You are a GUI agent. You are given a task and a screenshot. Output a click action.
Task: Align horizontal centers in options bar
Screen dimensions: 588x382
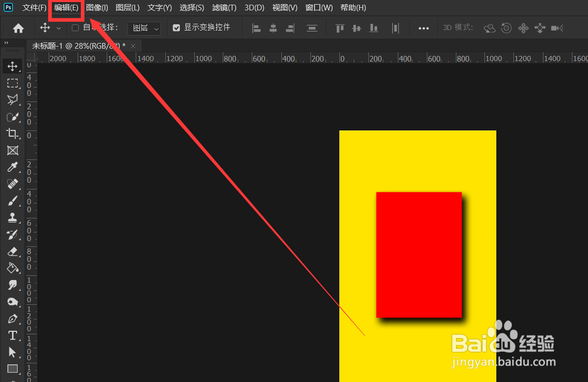[274, 28]
